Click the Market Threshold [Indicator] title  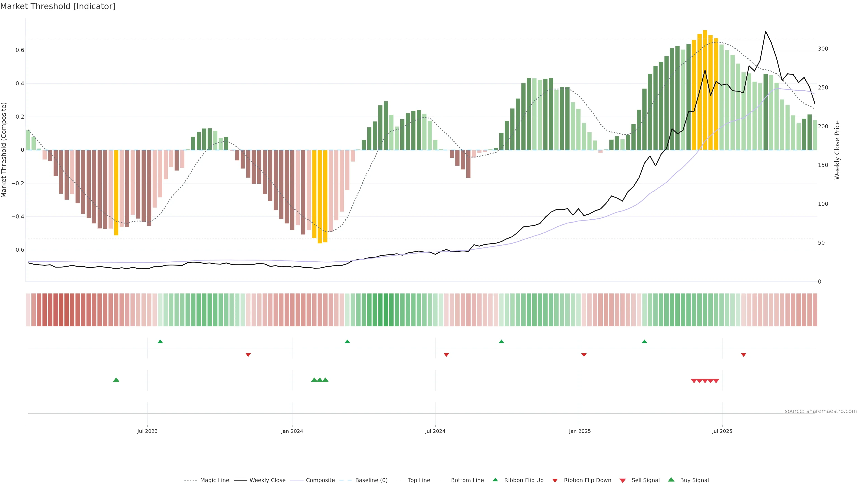click(58, 6)
